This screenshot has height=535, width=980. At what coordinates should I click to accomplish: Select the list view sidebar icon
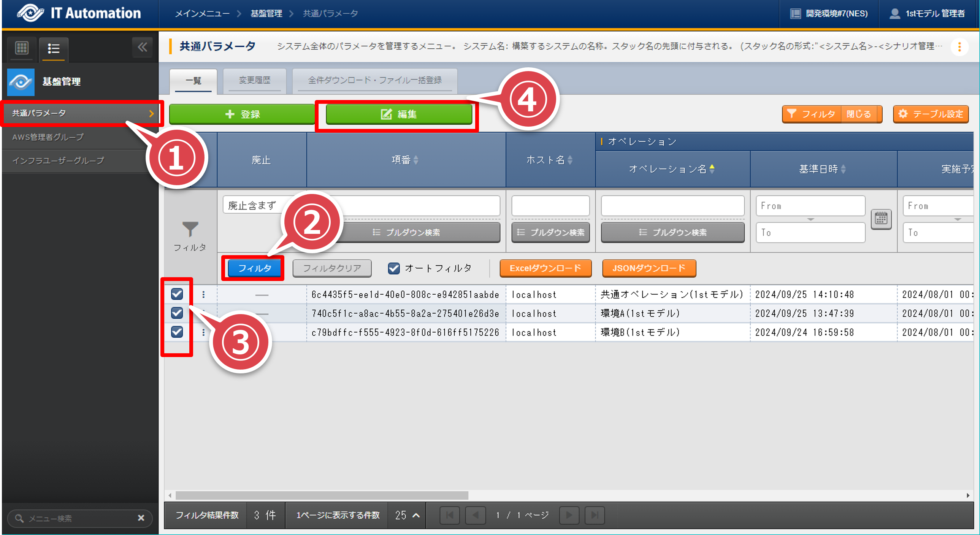53,48
